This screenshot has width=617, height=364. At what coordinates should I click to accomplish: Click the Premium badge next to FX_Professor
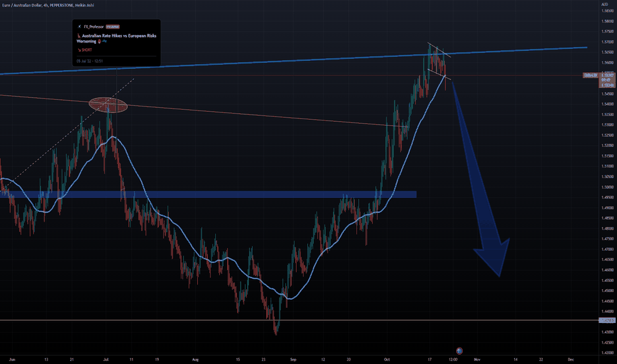tap(113, 26)
